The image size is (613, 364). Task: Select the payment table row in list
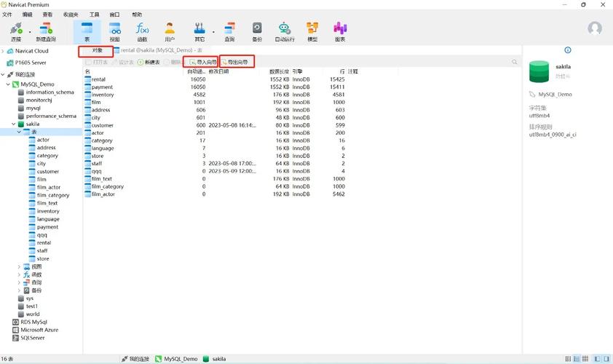coord(103,87)
